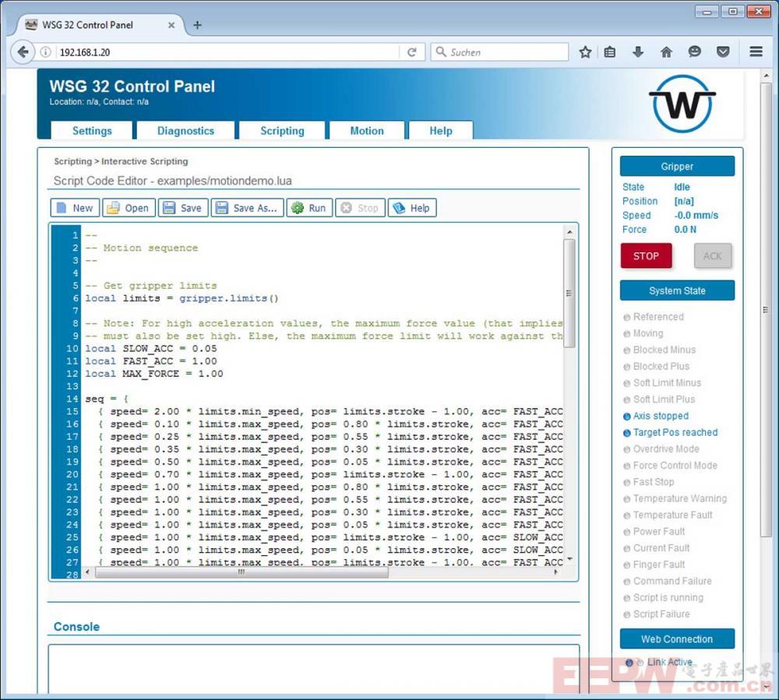Click the editor scroll left arrow

[87, 572]
